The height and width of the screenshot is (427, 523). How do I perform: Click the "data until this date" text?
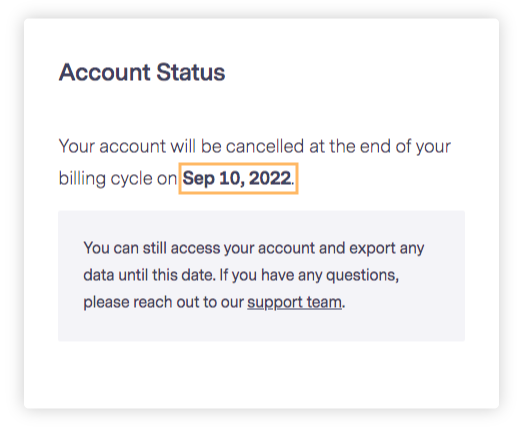click(x=149, y=276)
